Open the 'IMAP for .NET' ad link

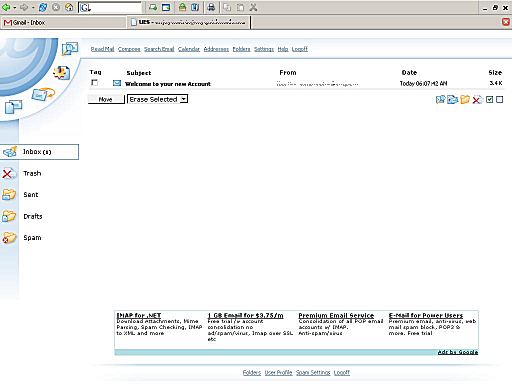[139, 315]
